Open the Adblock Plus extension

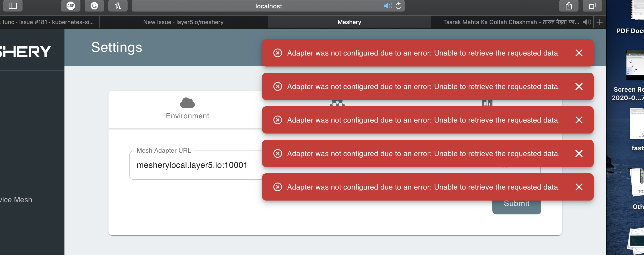(71, 6)
